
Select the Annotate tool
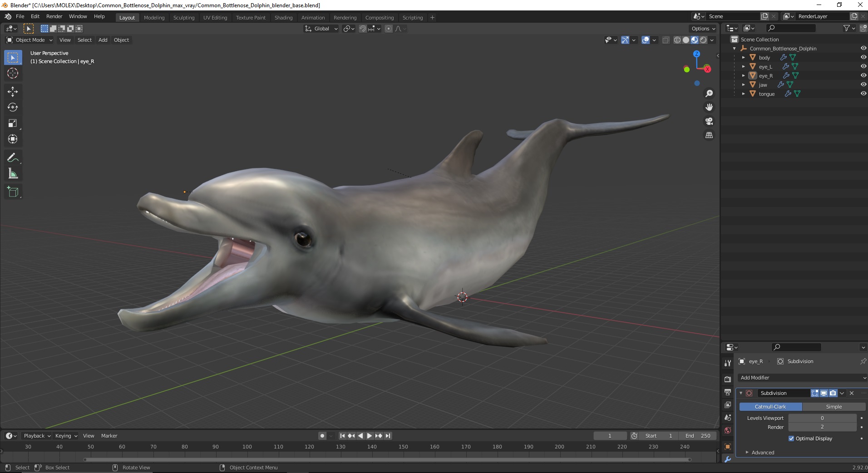(x=13, y=158)
